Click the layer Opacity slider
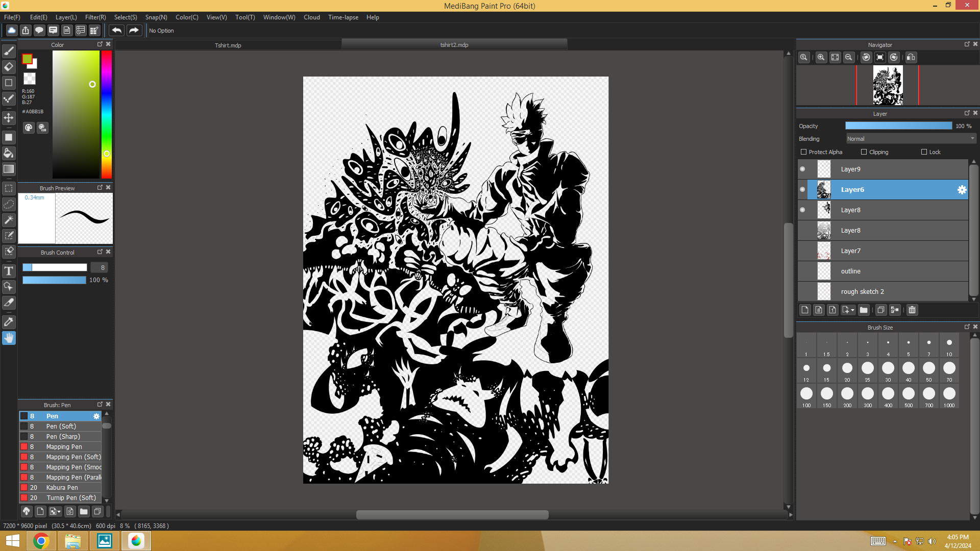This screenshot has height=551, width=980. coord(898,126)
